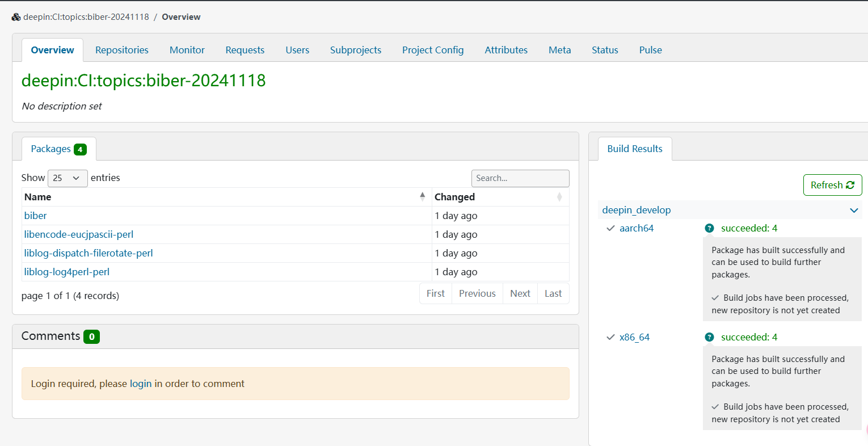The height and width of the screenshot is (446, 868).
Task: Open the Show entries count dropdown
Action: [68, 178]
